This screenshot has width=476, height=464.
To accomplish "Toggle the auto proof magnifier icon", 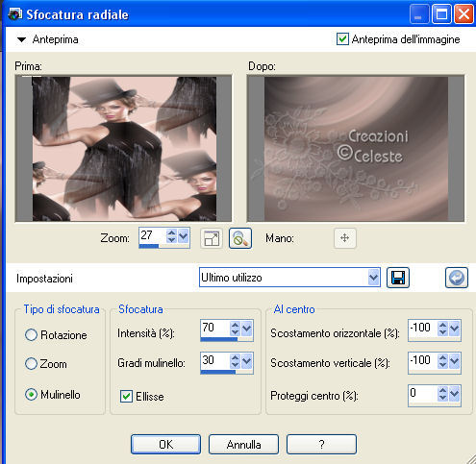I will tap(240, 238).
